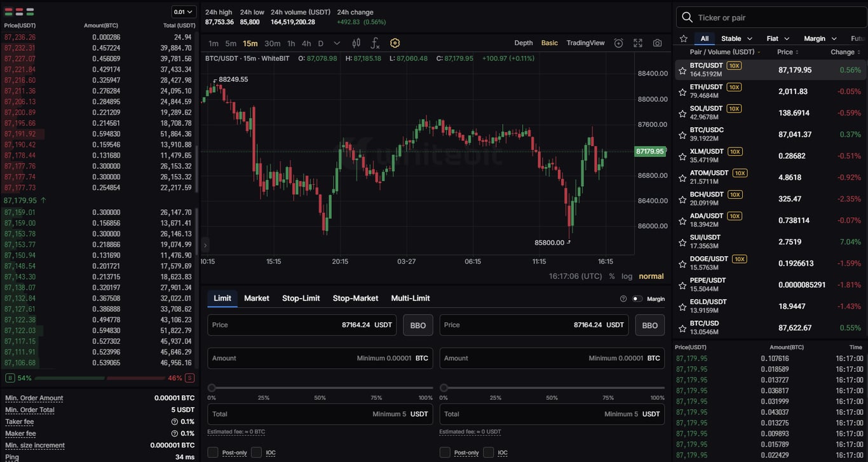Favorite BTC/USDT using its star icon

(x=682, y=69)
